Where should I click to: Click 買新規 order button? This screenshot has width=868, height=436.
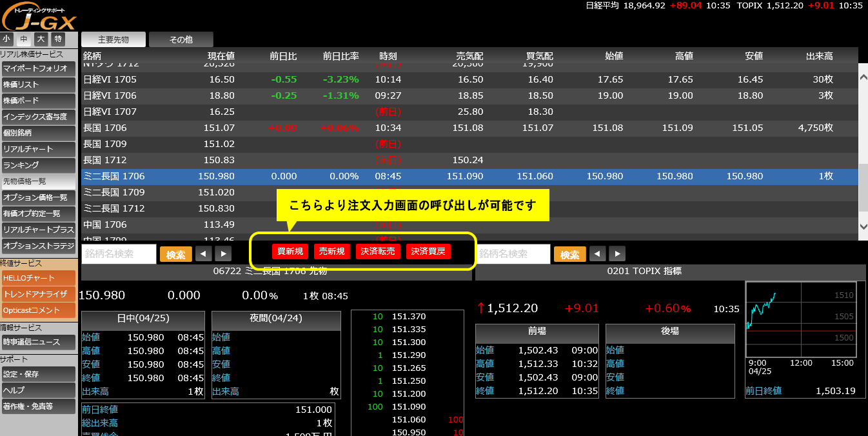pos(291,252)
